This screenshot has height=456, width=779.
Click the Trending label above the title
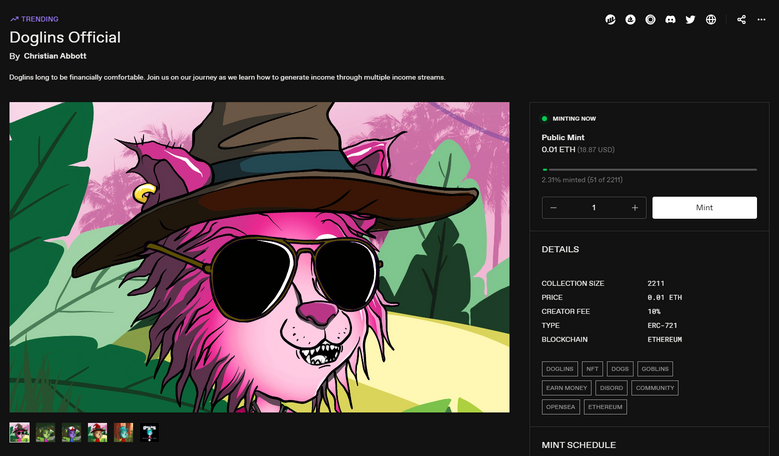click(x=34, y=19)
